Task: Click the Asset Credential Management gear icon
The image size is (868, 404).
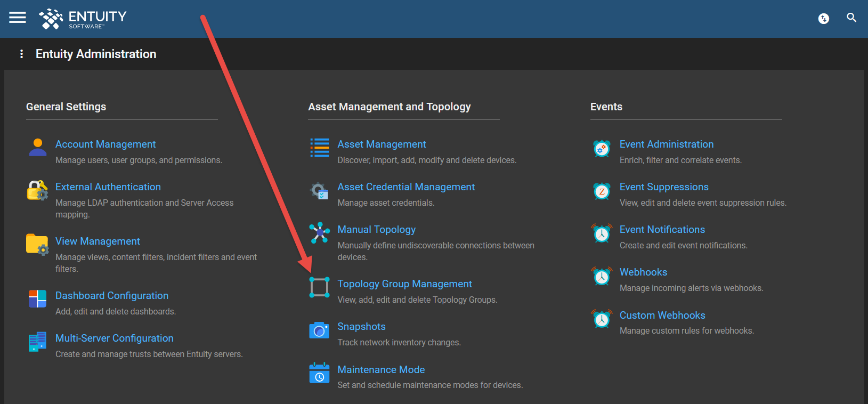Action: coord(320,190)
